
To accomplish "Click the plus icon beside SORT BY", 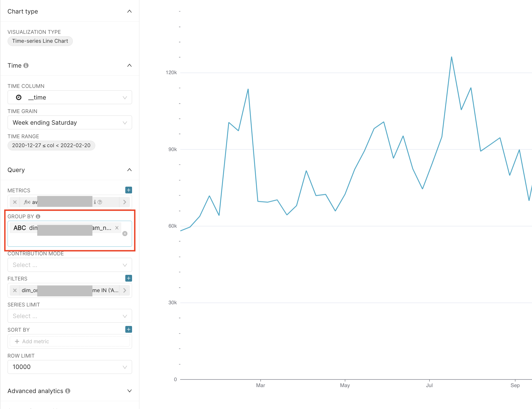I will point(128,329).
